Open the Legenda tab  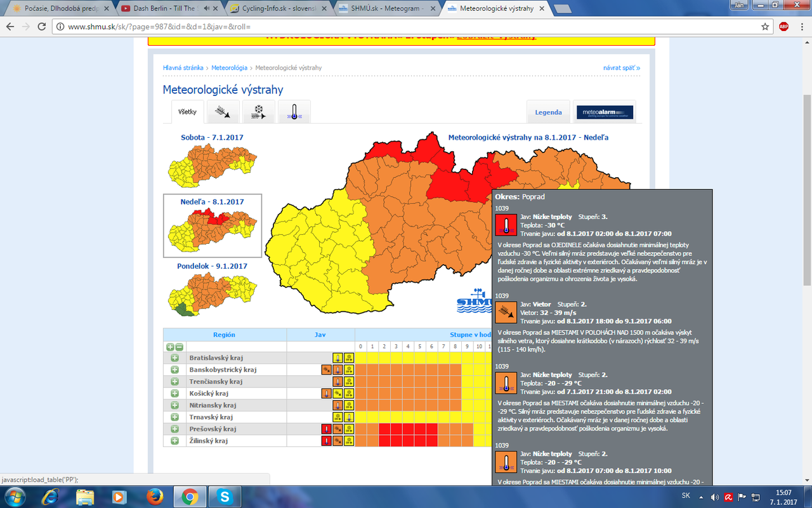(x=548, y=112)
